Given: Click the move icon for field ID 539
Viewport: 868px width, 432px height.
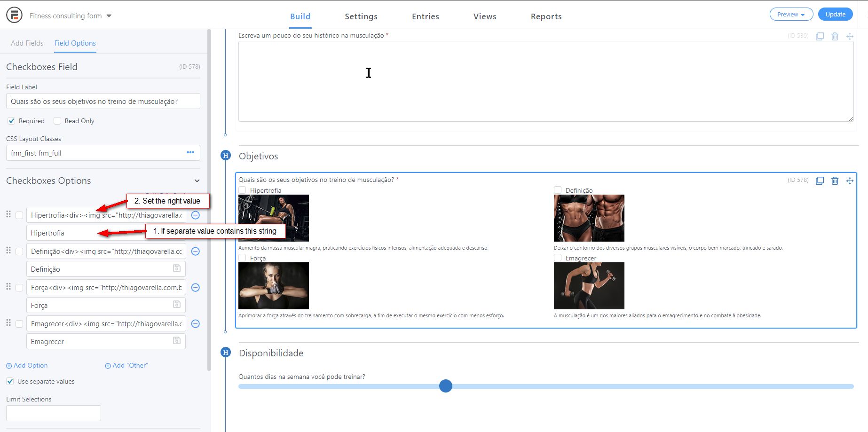Looking at the screenshot, I should pyautogui.click(x=850, y=36).
